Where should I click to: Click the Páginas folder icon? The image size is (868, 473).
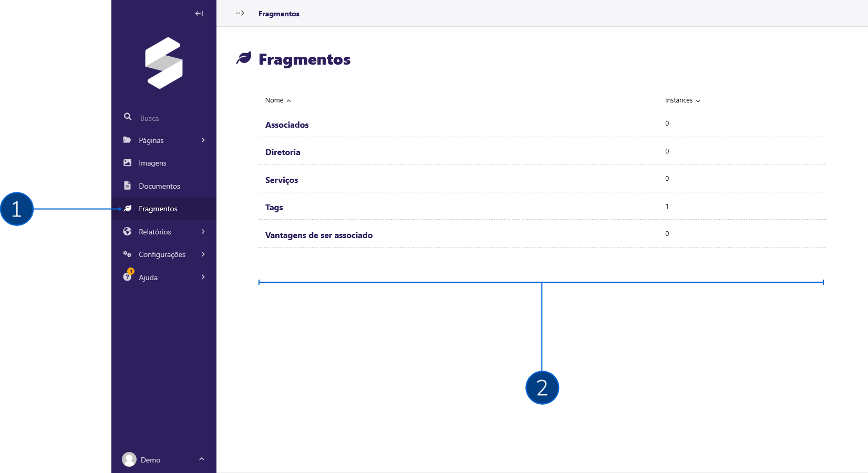pos(128,139)
